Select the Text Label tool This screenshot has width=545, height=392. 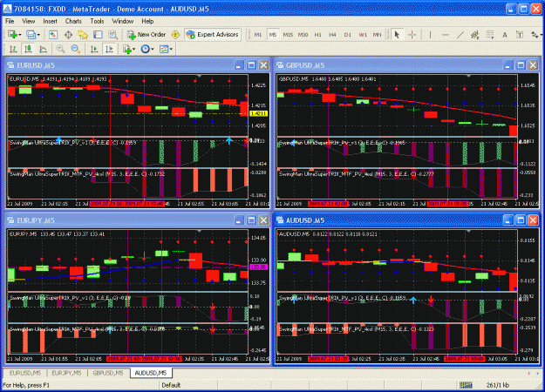pos(520,35)
